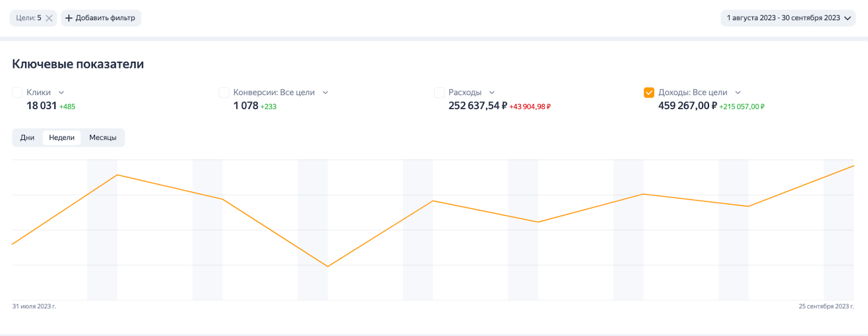Viewport: 868px width, 336px height.
Task: Click the plus icon in Добавить фильтр
Action: tap(69, 18)
